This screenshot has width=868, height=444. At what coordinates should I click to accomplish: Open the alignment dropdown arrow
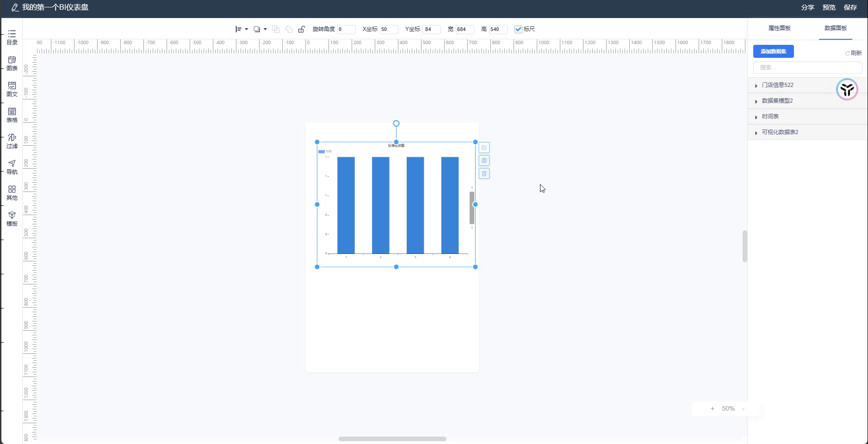click(x=247, y=29)
